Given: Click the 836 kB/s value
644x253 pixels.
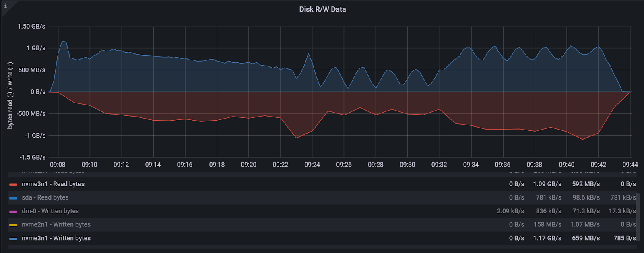Looking at the screenshot, I should [x=549, y=211].
